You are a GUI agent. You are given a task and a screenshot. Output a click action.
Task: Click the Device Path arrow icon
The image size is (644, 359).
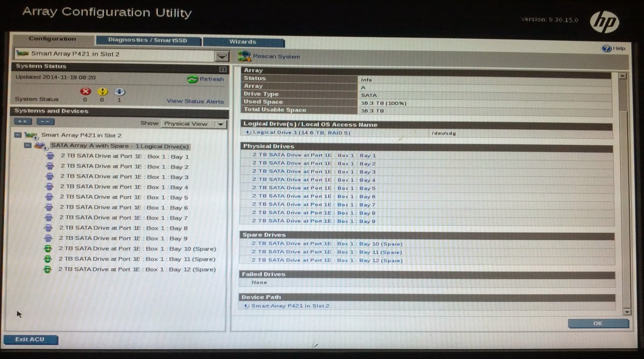246,306
